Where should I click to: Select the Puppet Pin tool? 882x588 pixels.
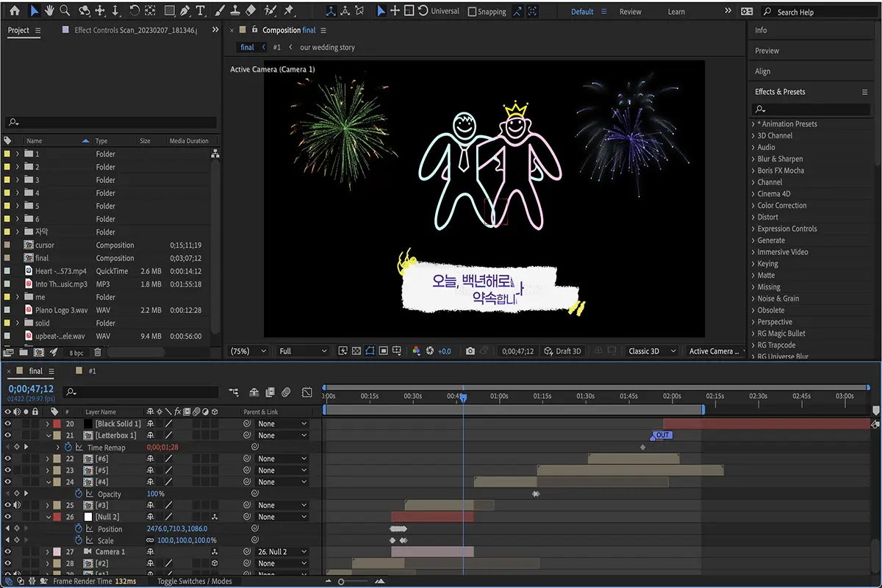(288, 11)
